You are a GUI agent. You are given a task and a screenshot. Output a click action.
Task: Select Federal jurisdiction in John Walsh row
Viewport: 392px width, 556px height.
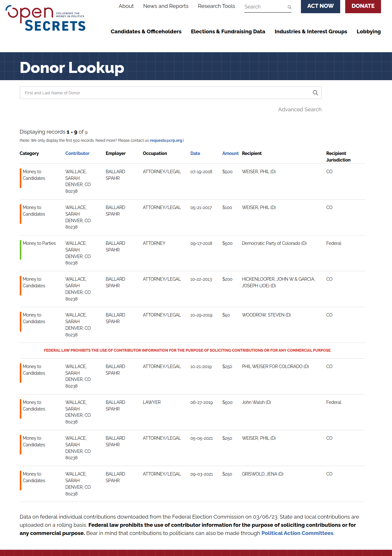[334, 402]
